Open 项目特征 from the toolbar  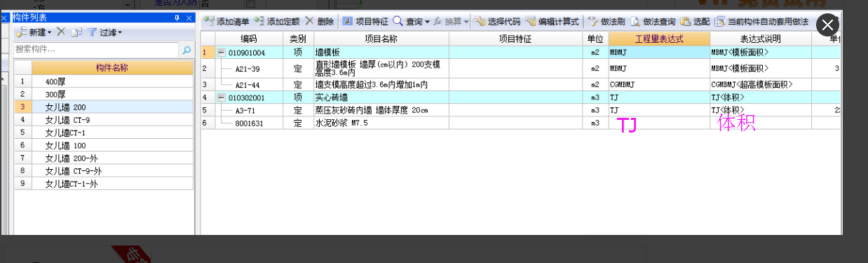(x=365, y=22)
